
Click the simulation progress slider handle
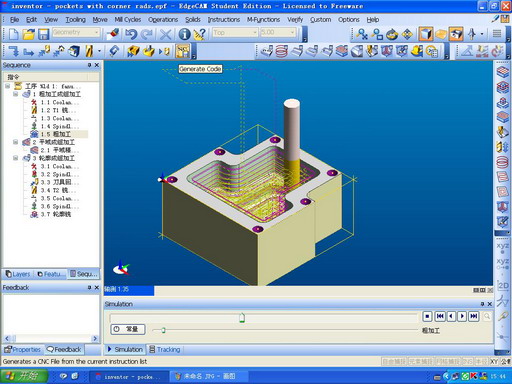(242, 318)
